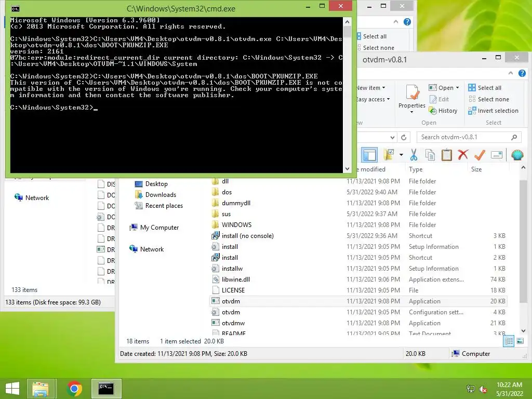Click the search magnifier icon
The image size is (532, 399).
[514, 137]
